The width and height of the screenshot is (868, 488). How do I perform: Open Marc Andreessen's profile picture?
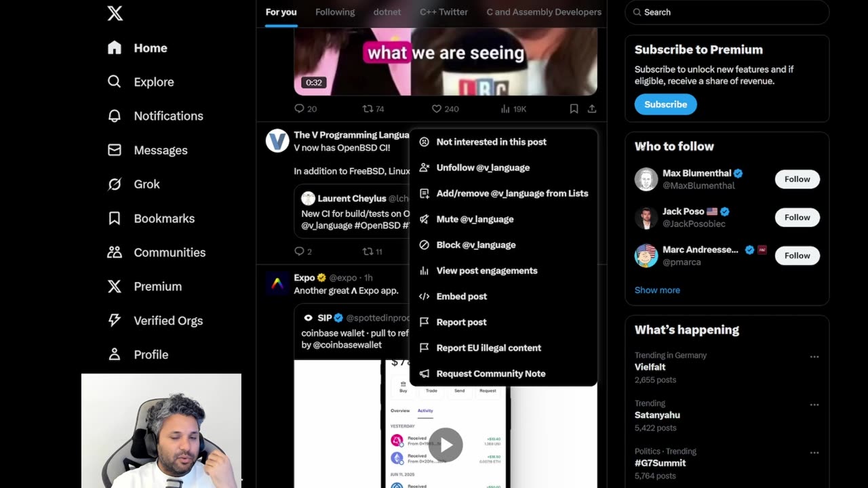[x=646, y=256]
